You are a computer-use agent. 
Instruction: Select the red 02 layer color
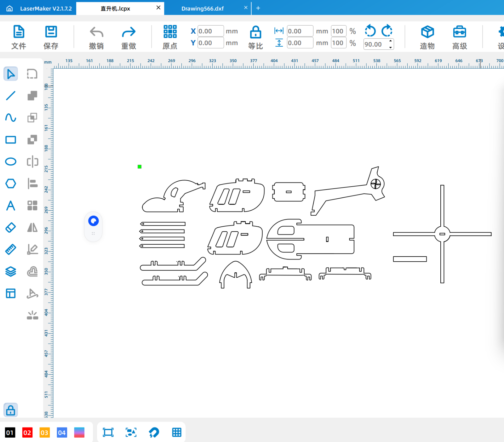pyautogui.click(x=27, y=433)
